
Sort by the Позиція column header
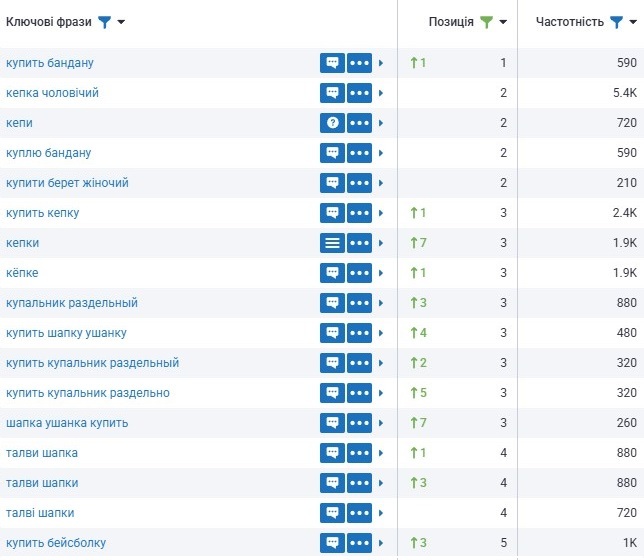pyautogui.click(x=451, y=22)
